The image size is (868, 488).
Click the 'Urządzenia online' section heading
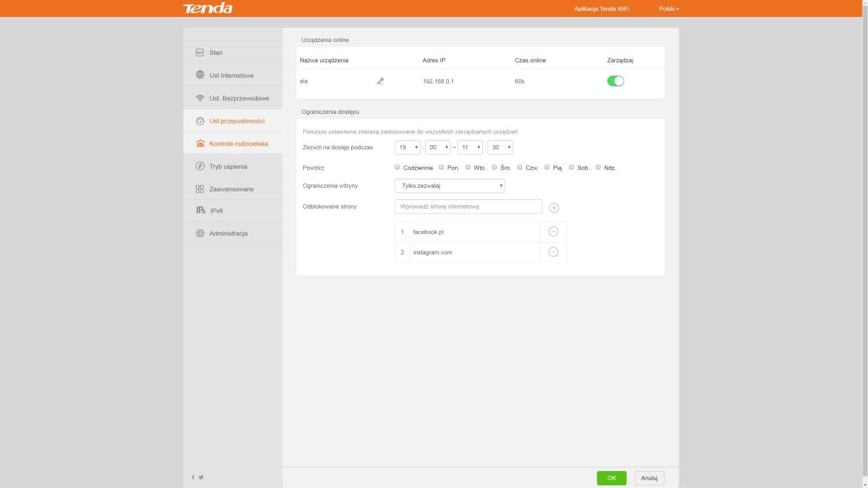(325, 40)
